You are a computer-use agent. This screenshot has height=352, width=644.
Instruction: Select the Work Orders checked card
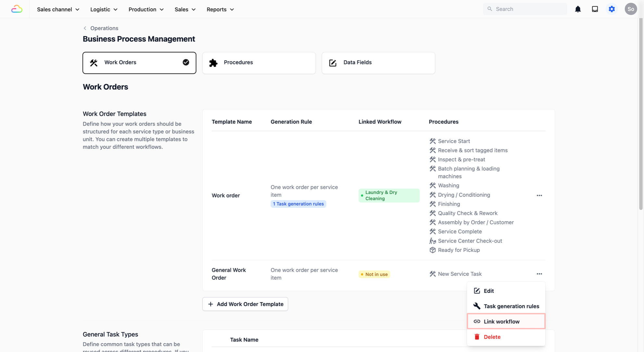coord(139,63)
